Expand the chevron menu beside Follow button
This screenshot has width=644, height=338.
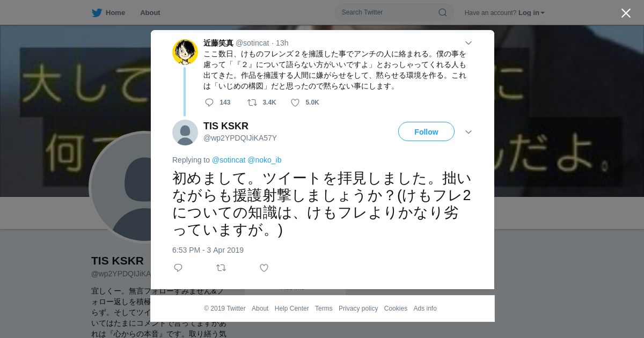click(468, 132)
